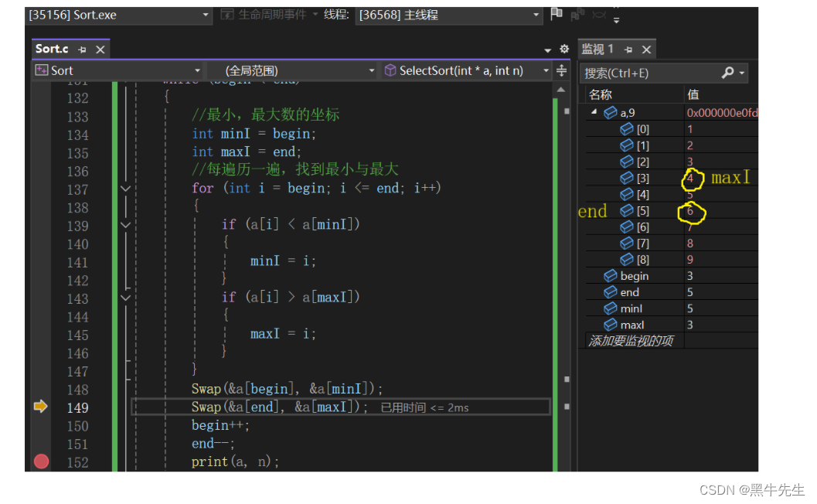Select the minI watch variable
The image size is (817, 504).
click(672, 308)
